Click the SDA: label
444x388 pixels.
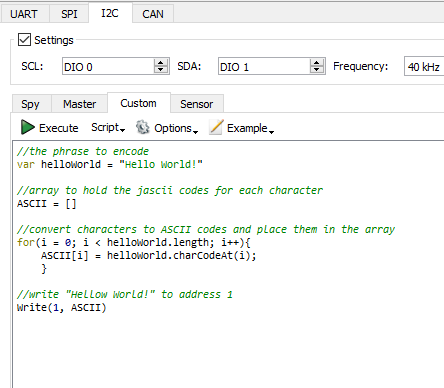pyautogui.click(x=189, y=66)
